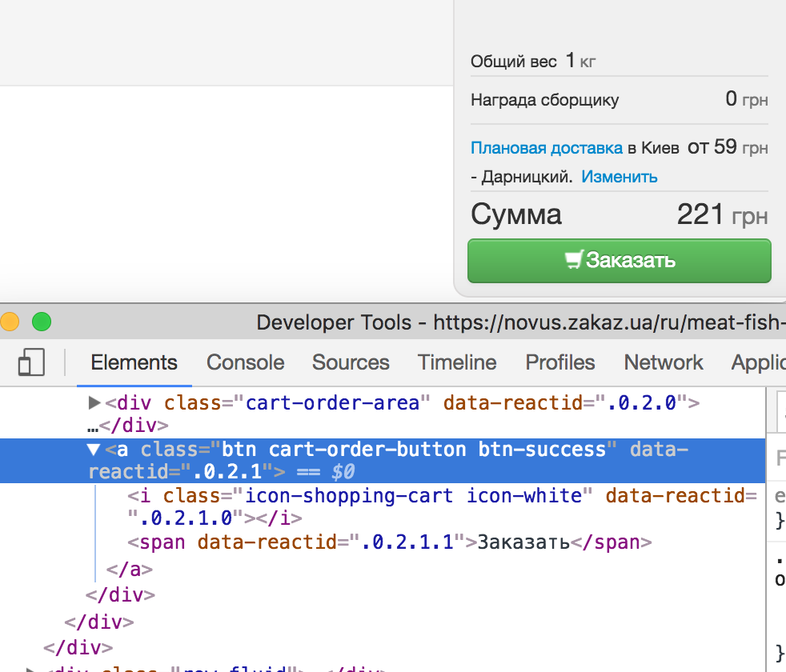
Task: Select the icon-shopping-cart i element in DOM tree
Action: coord(360,496)
